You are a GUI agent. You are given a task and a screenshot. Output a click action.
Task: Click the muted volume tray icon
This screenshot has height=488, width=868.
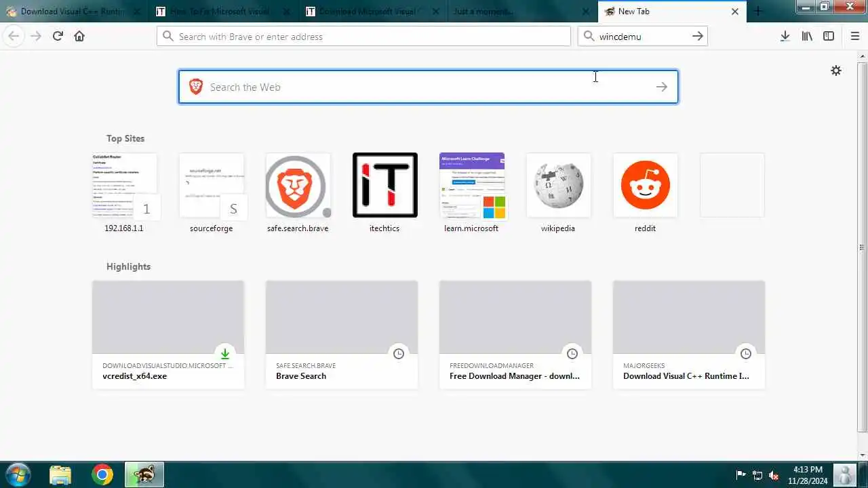(774, 475)
